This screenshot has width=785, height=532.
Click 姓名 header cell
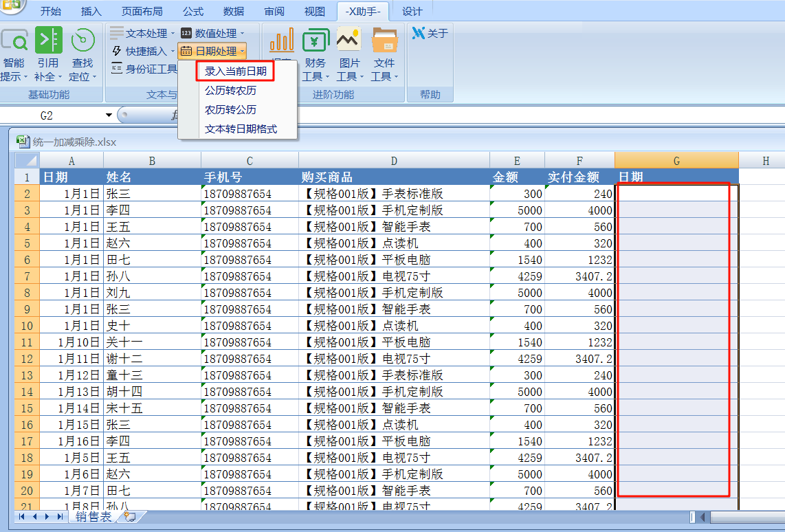point(152,177)
